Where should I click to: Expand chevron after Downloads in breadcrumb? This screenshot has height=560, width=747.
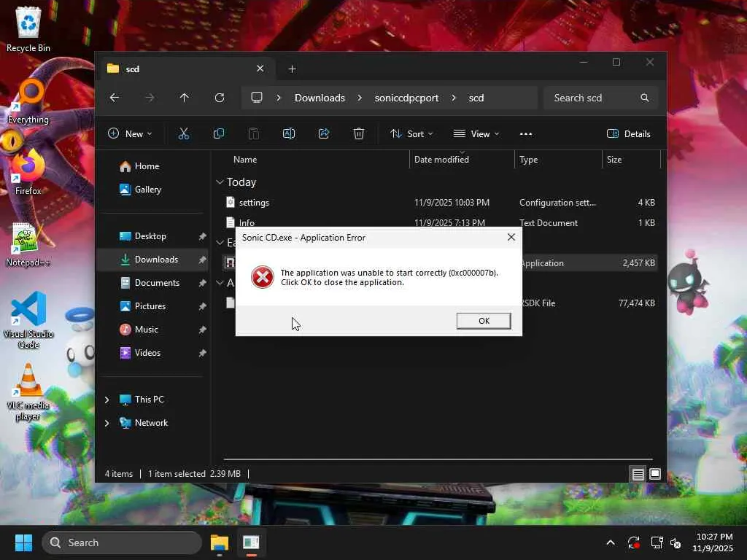point(360,98)
